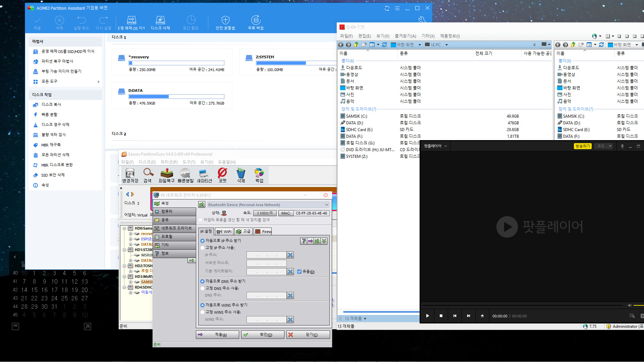Viewport: 644px width, 362px height.
Task: Click PotPlayer play button
Action: [427, 316]
